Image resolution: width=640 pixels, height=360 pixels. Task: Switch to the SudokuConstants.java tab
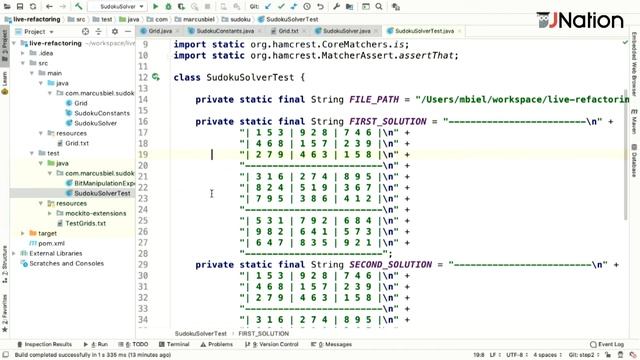(225, 31)
